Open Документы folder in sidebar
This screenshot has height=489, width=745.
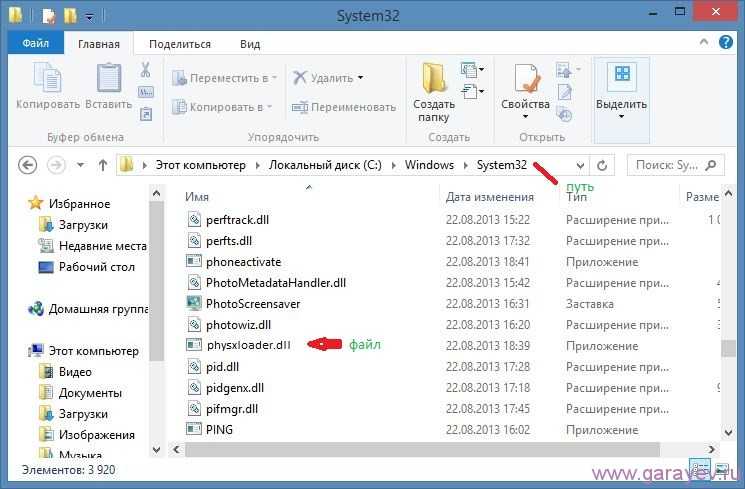(x=90, y=393)
